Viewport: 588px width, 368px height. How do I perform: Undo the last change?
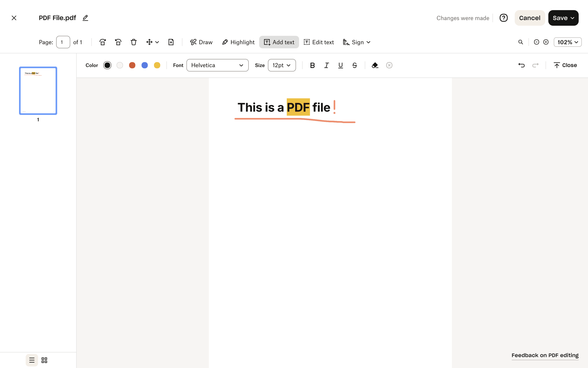click(x=521, y=65)
